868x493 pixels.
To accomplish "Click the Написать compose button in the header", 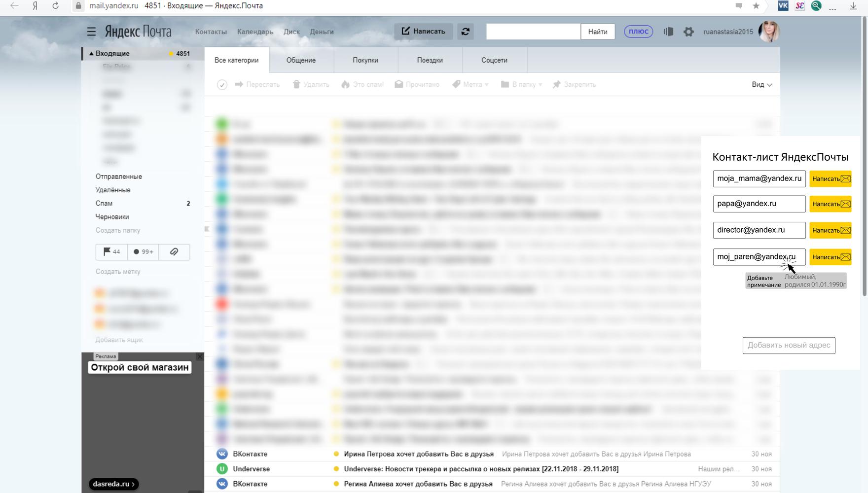I will pyautogui.click(x=424, y=31).
